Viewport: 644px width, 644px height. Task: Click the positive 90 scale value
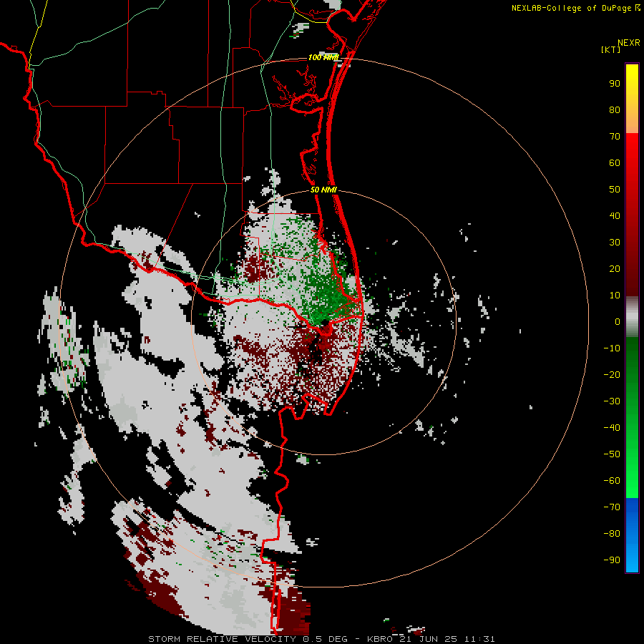click(615, 84)
